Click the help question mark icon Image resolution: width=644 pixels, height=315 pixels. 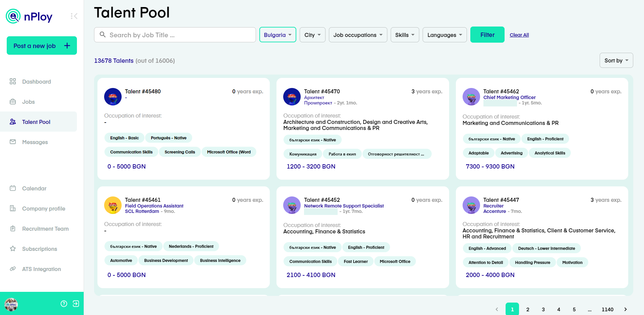[63, 304]
